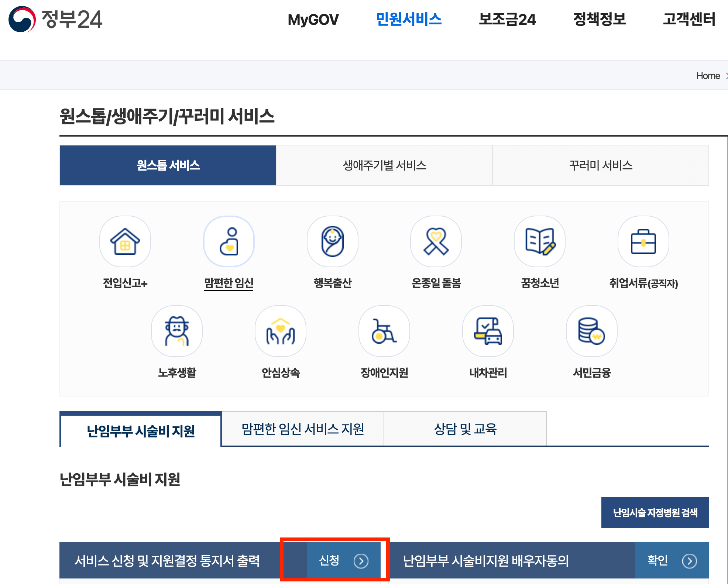Screen dimensions: 728x584
Task: Switch to 원스톱 서비스 tab
Action: click(x=168, y=165)
